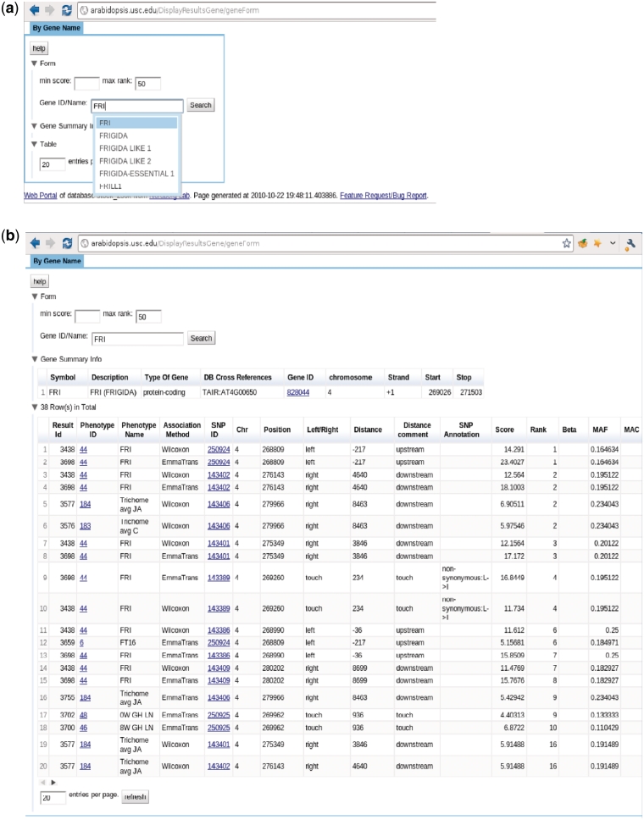Open Phenotype ID 183 link in row 6
644x820 pixels.
pyautogui.click(x=86, y=526)
